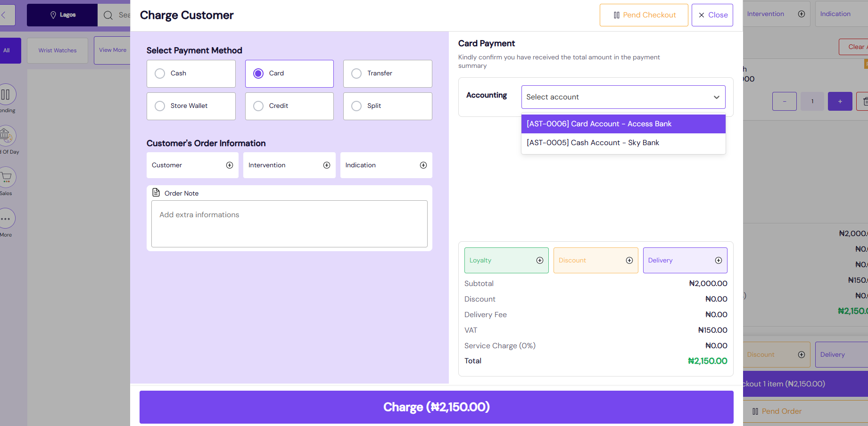Open the Select account dropdown
Image resolution: width=868 pixels, height=426 pixels.
tap(623, 97)
